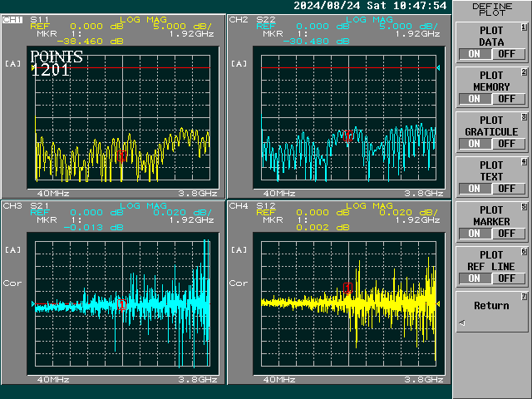Click marker 1 on the S21 trace

pos(122,304)
